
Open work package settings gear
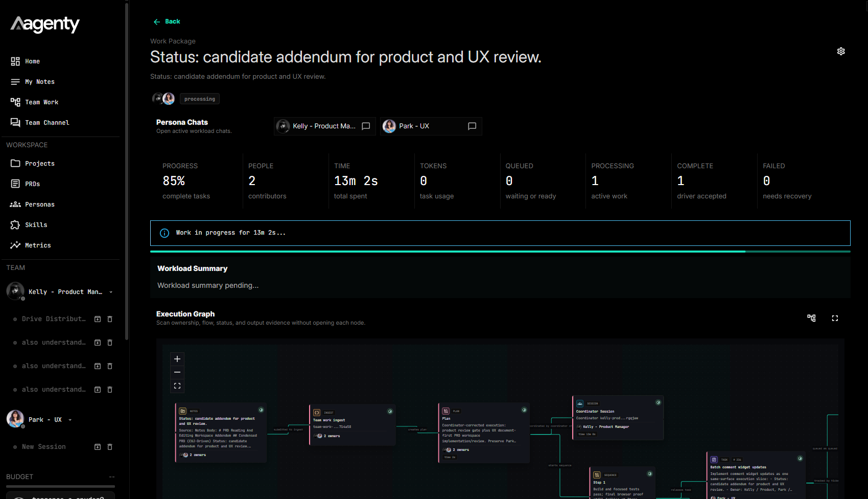coord(841,51)
